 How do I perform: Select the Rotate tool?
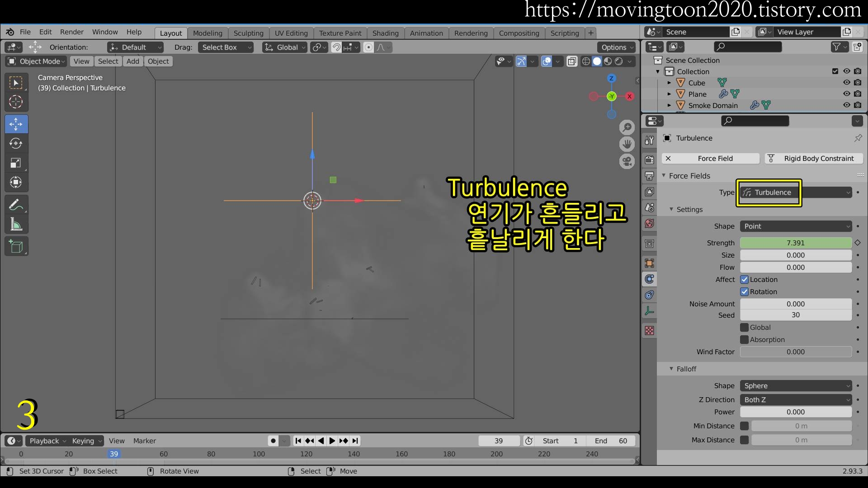coord(16,143)
